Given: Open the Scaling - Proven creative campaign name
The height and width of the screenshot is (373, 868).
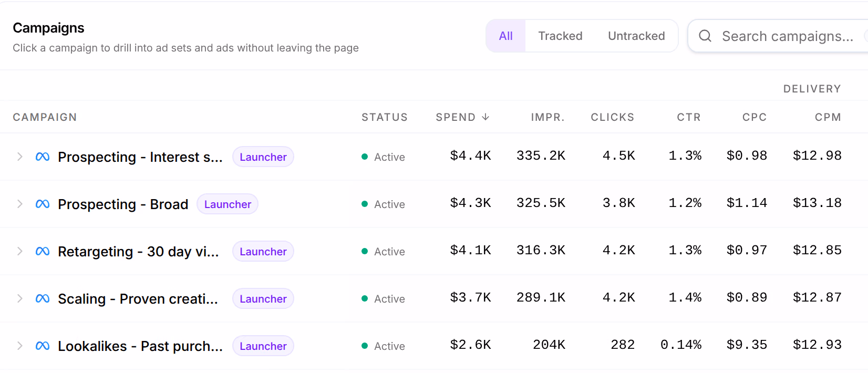Looking at the screenshot, I should coord(138,298).
